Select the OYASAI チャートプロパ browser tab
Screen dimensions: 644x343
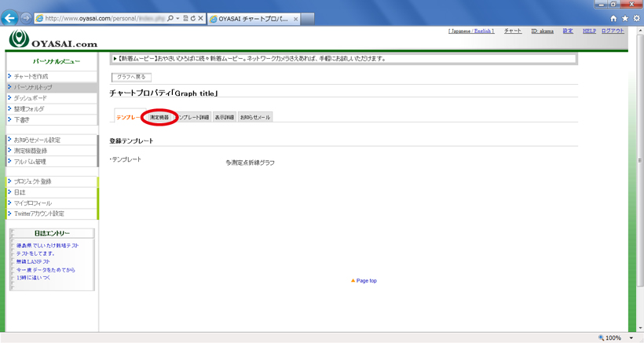254,19
